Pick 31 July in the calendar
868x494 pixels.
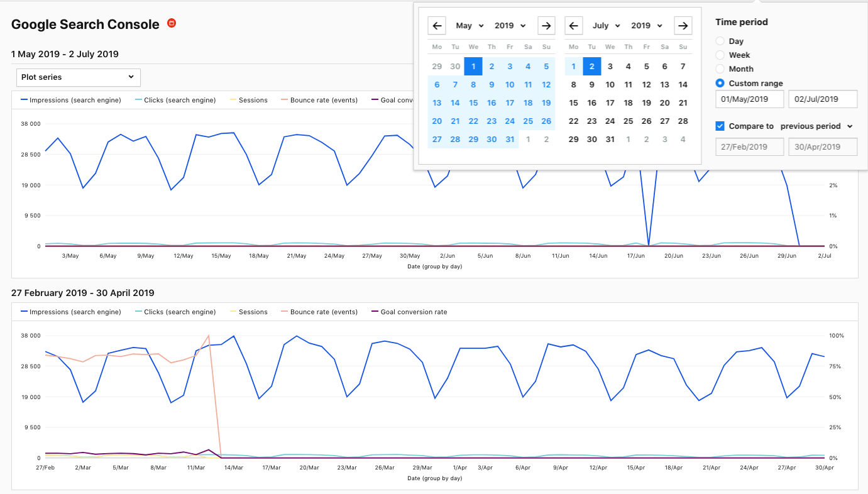point(610,140)
